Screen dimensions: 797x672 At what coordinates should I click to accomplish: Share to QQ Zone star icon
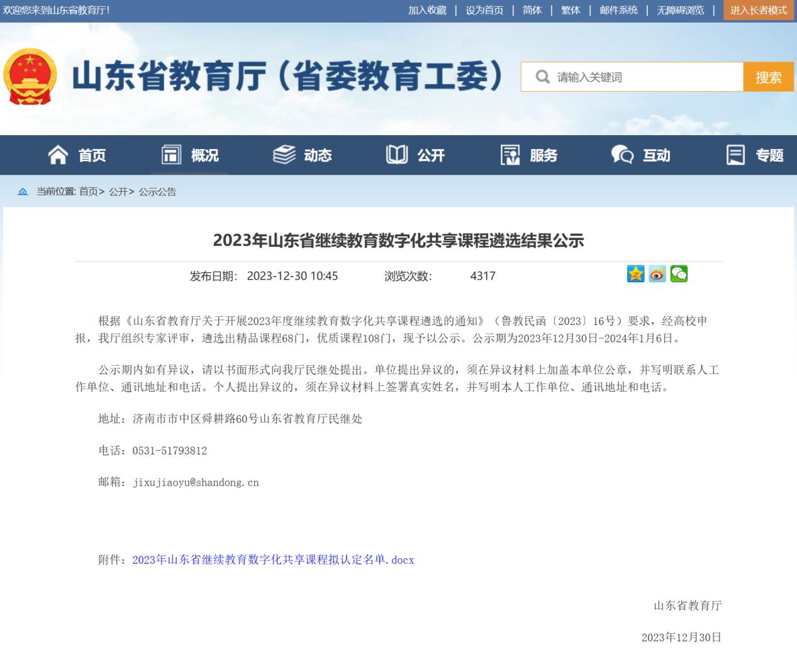click(636, 274)
